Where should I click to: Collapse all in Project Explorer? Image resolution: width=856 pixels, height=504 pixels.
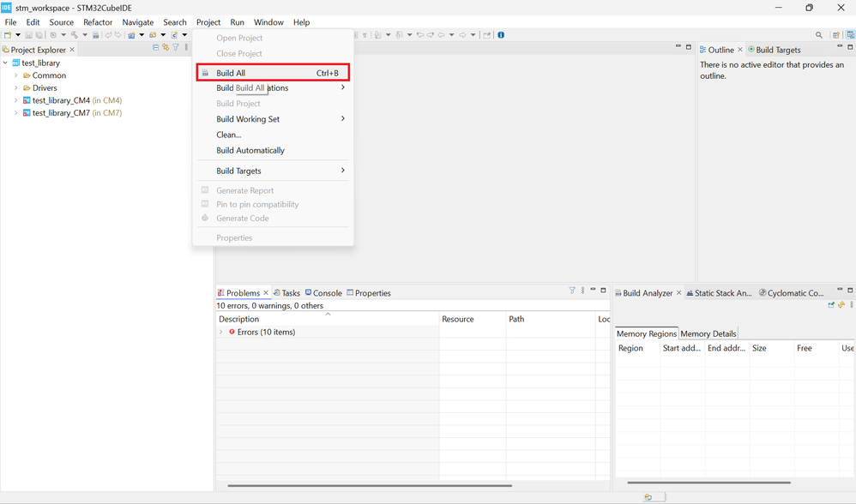click(x=155, y=47)
